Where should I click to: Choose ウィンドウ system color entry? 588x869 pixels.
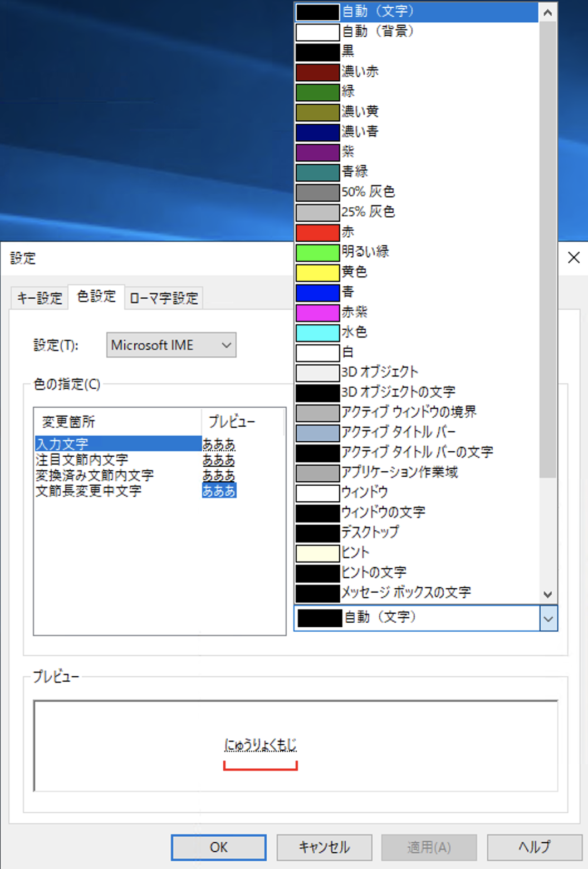click(x=416, y=493)
